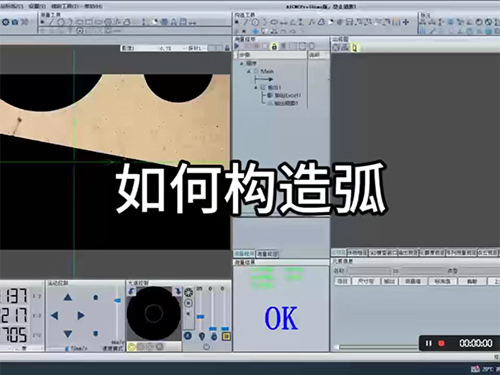Select the output view tree item
This screenshot has width=500, height=375.
[x=283, y=103]
